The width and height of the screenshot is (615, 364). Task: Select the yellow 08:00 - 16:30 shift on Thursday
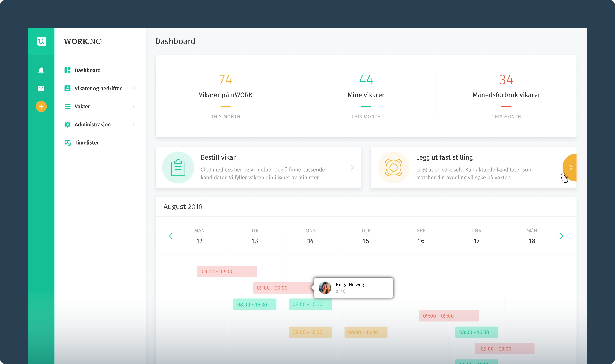[366, 332]
